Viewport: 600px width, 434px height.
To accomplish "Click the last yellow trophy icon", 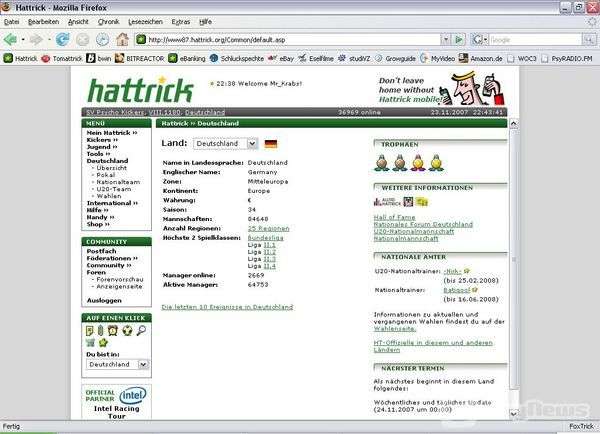I will coord(436,163).
